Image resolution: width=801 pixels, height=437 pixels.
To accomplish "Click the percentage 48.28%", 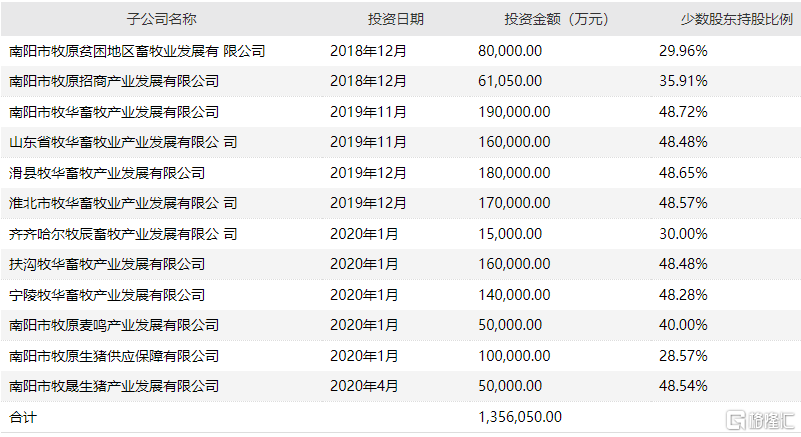I will coord(683,295).
